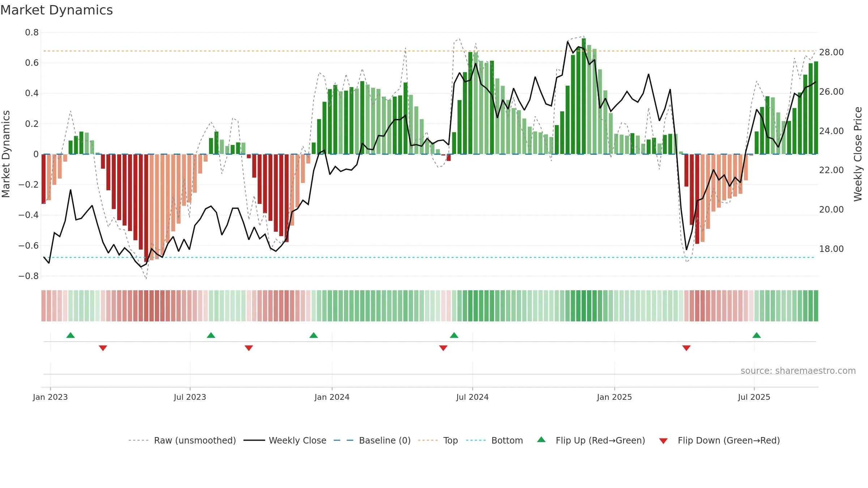Image resolution: width=868 pixels, height=488 pixels.
Task: Click the 20.00 price axis tick
Action: click(831, 210)
